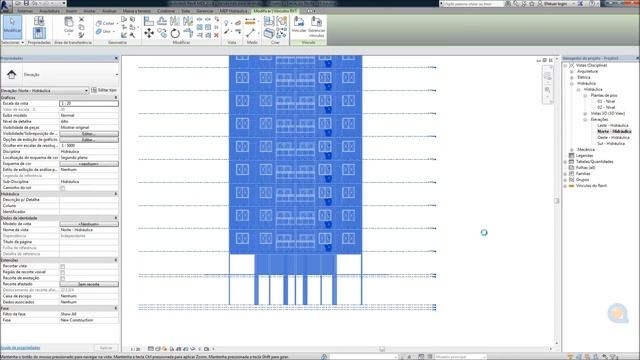Click the Gerenciar vínculos icon

pyautogui.click(x=316, y=27)
